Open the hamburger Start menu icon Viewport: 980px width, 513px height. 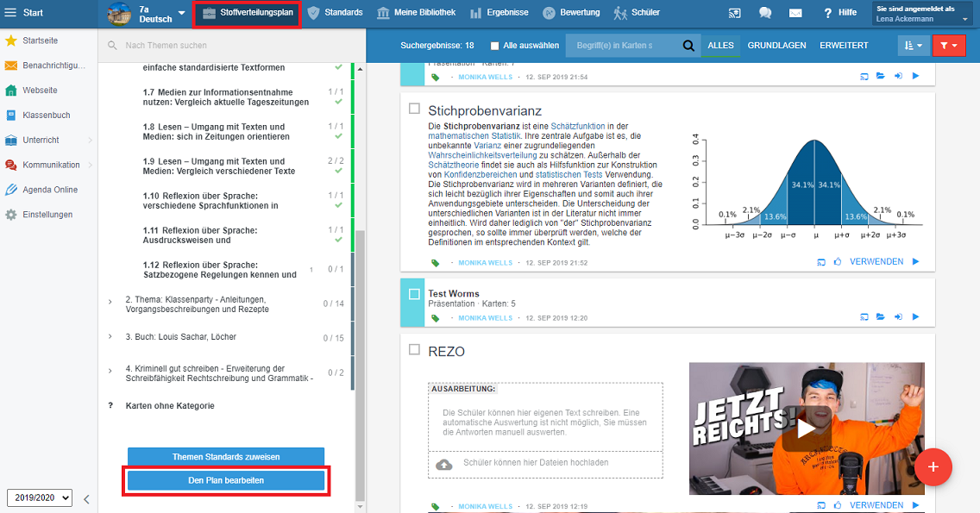coord(10,12)
